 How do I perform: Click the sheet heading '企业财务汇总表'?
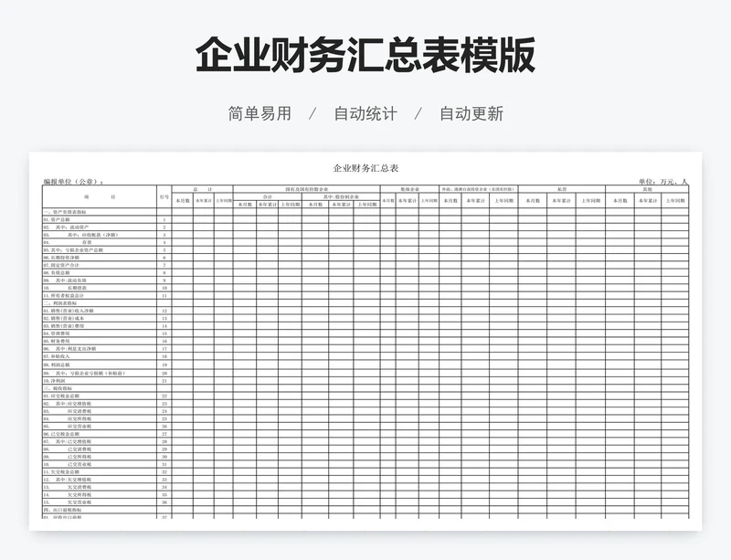click(x=365, y=168)
